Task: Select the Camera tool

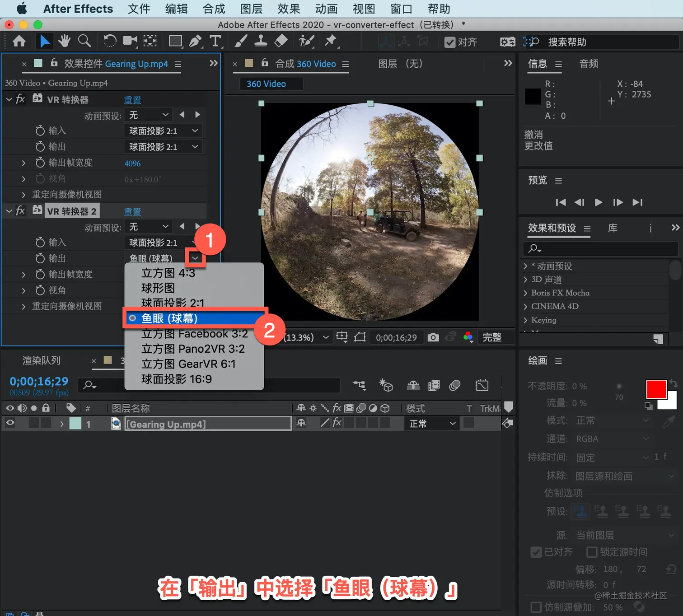Action: [130, 42]
